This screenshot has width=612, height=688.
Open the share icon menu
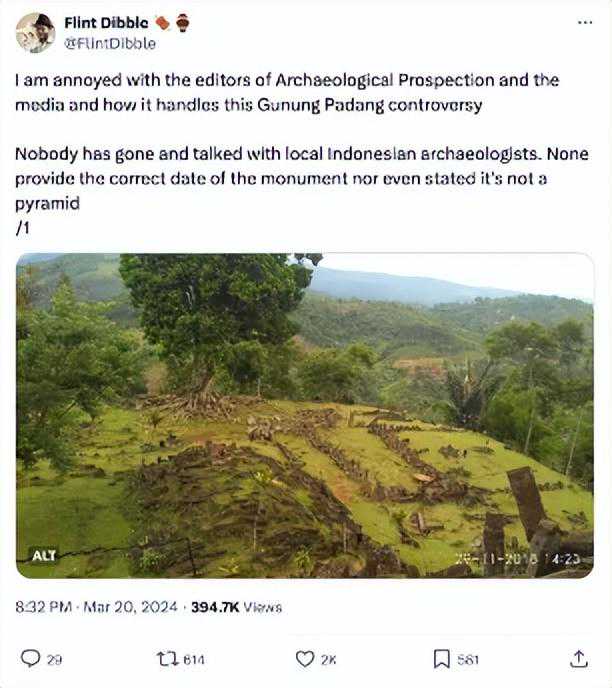(x=579, y=658)
